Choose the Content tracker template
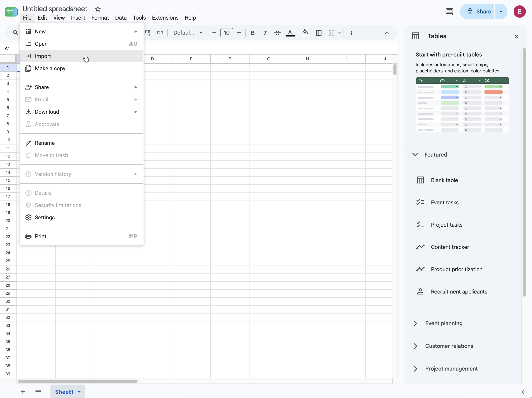The image size is (532, 398). click(450, 247)
